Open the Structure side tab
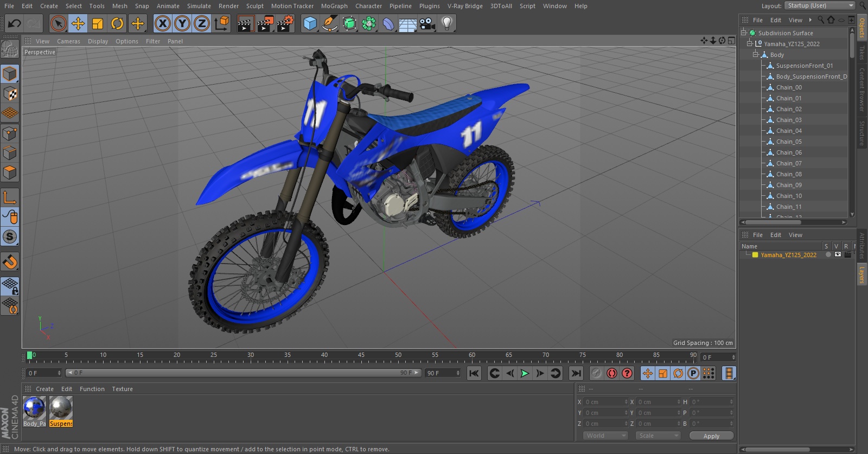This screenshot has width=868, height=454. [x=861, y=133]
